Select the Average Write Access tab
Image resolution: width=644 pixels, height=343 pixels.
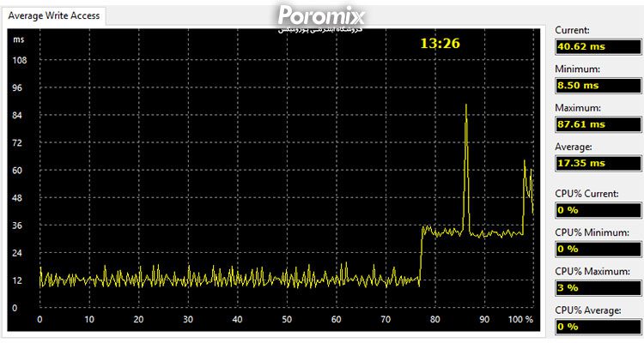(x=54, y=16)
